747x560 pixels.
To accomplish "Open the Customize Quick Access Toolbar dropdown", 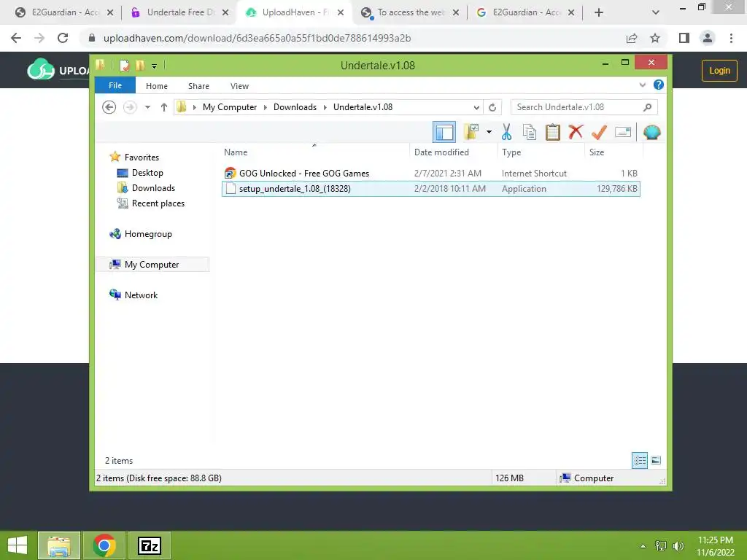I will (x=154, y=66).
